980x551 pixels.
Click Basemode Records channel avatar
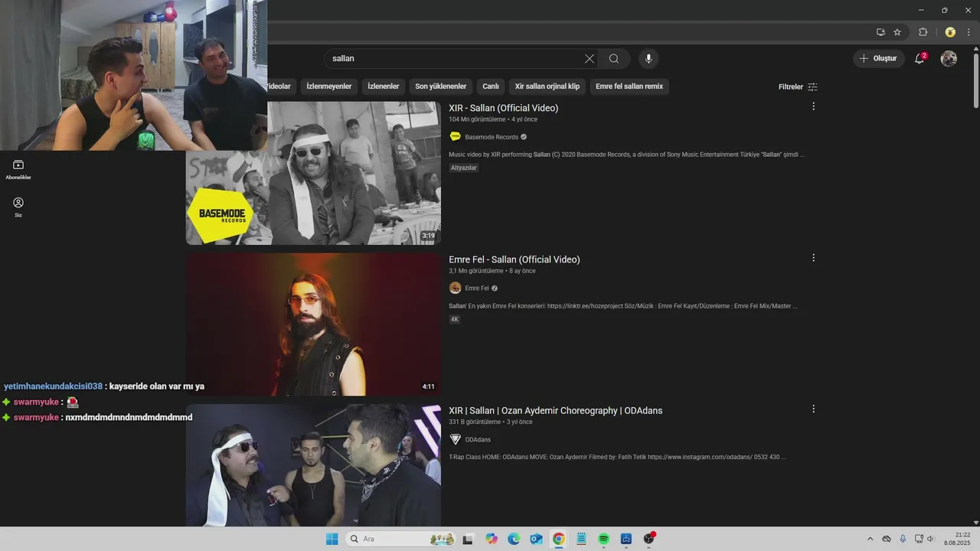pyautogui.click(x=455, y=136)
